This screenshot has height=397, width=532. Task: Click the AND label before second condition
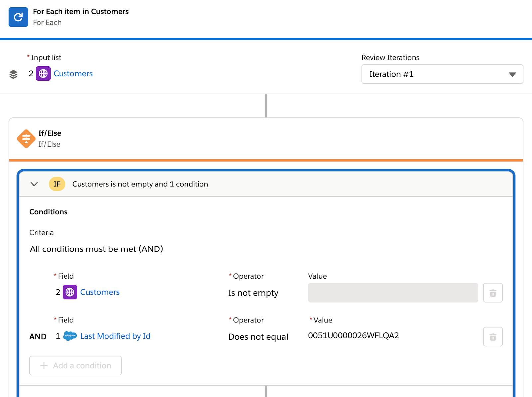38,337
